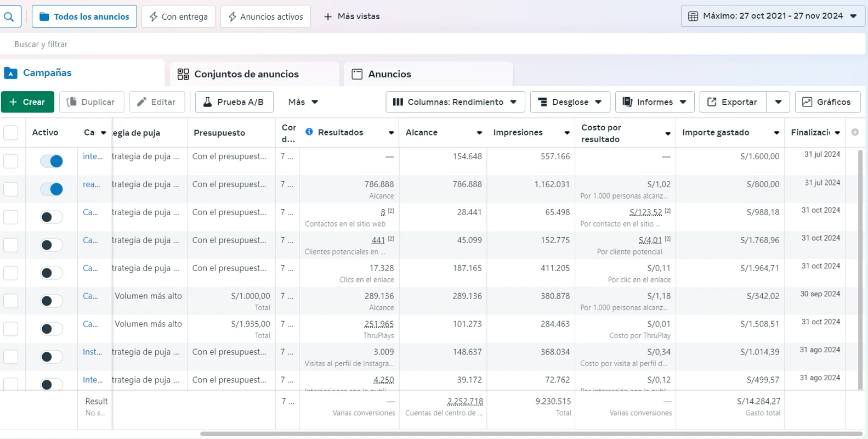Turn off the first active campaign toggle
Viewport: 868px width, 439px height.
point(52,161)
